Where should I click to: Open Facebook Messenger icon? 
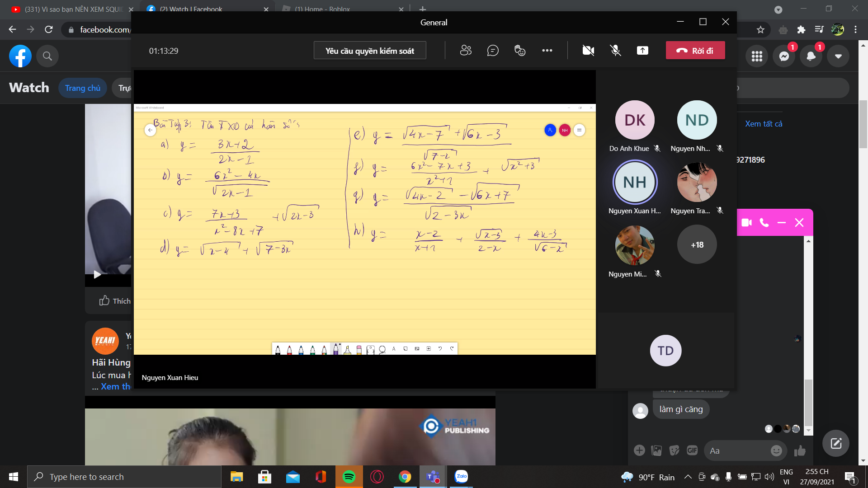pyautogui.click(x=784, y=56)
